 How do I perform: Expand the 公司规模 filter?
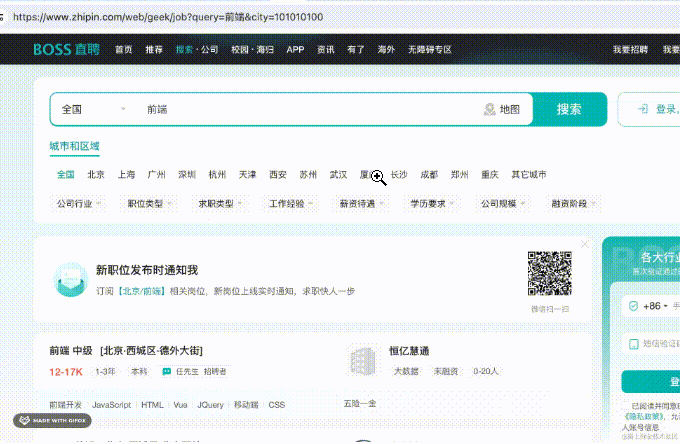[x=503, y=203]
